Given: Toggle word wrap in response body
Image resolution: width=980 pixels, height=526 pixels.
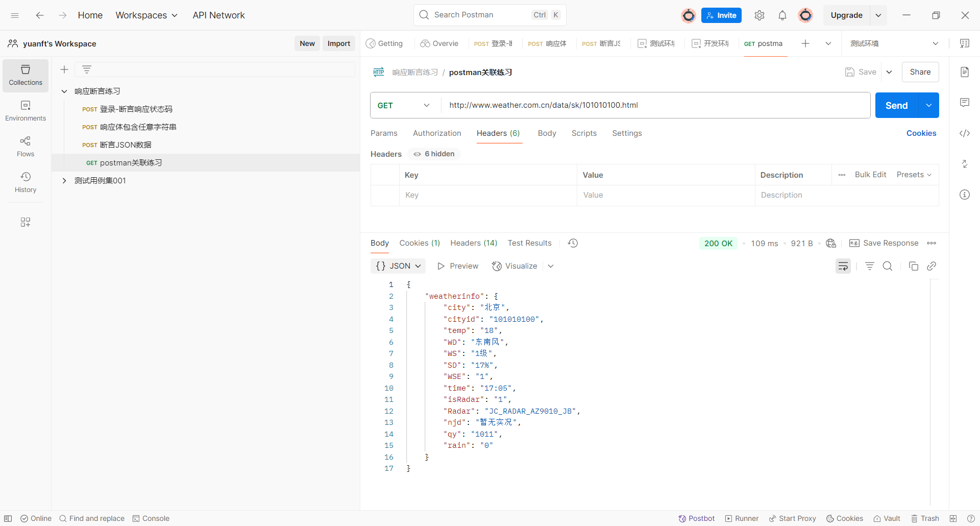Looking at the screenshot, I should point(843,266).
